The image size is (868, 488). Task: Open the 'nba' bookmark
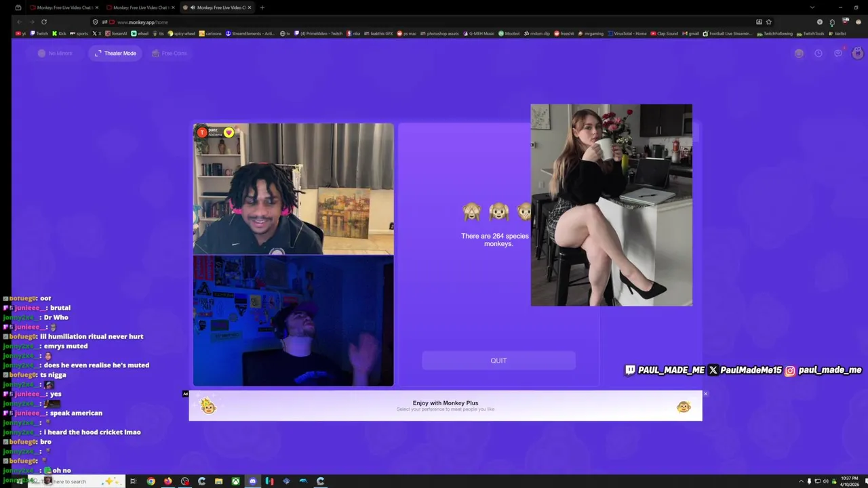click(353, 33)
